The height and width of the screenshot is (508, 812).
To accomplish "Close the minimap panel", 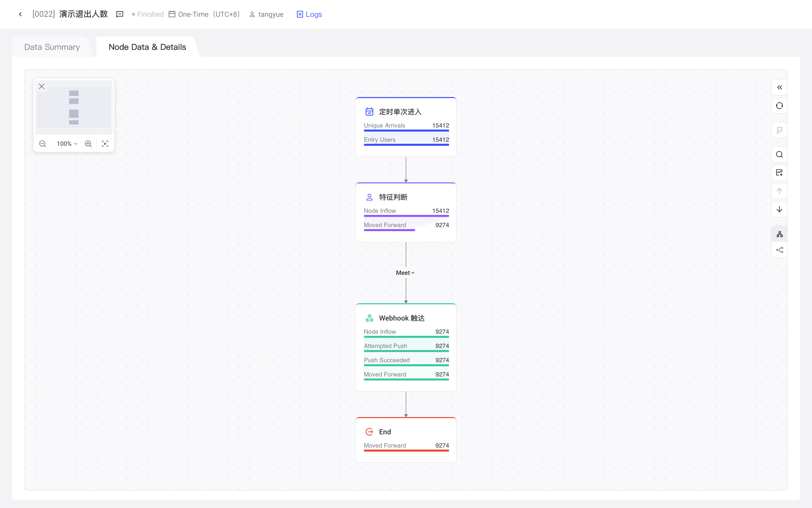I will coord(42,86).
